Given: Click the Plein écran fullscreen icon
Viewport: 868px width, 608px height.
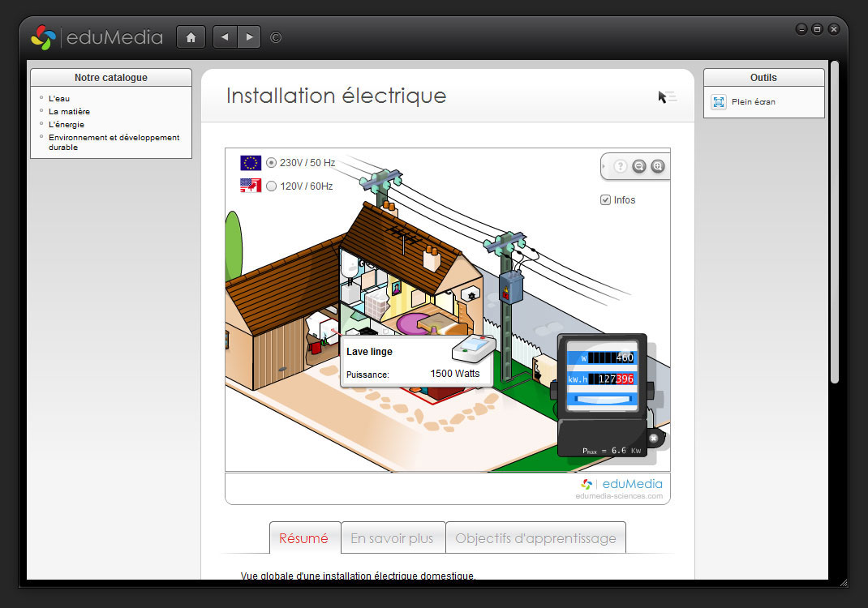Looking at the screenshot, I should (719, 102).
